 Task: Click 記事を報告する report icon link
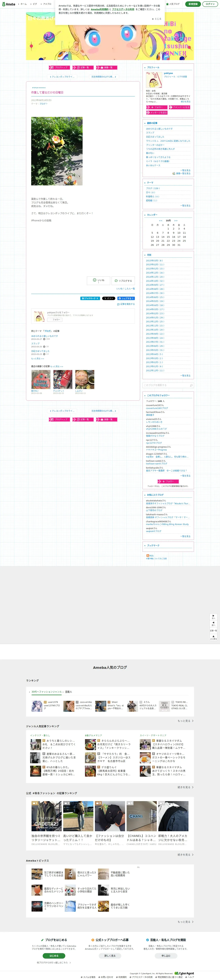(x=126, y=304)
